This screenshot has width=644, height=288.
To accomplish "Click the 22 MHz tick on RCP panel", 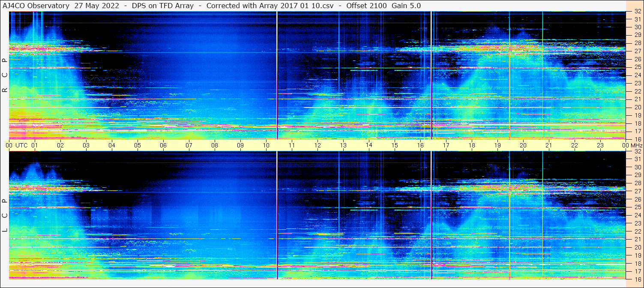I will point(637,91).
